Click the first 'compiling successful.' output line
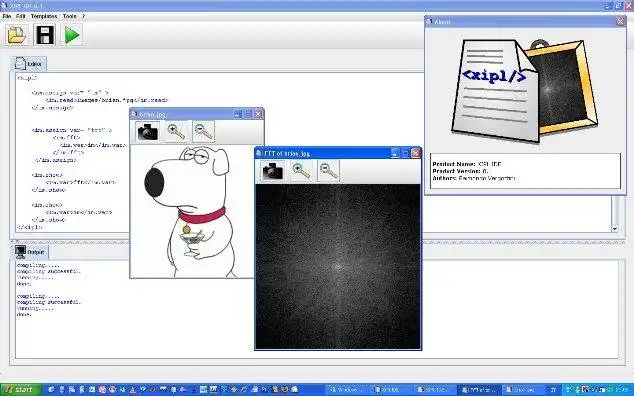 [49, 271]
